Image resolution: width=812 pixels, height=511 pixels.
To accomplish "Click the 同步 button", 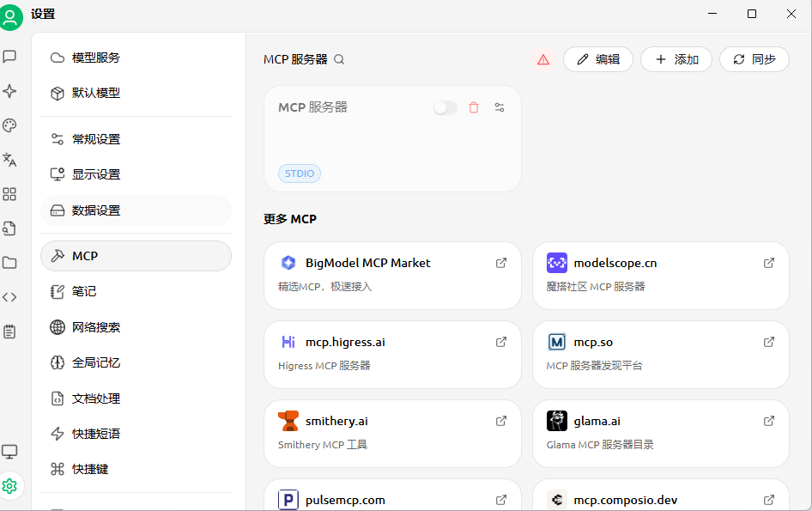I will tap(754, 59).
